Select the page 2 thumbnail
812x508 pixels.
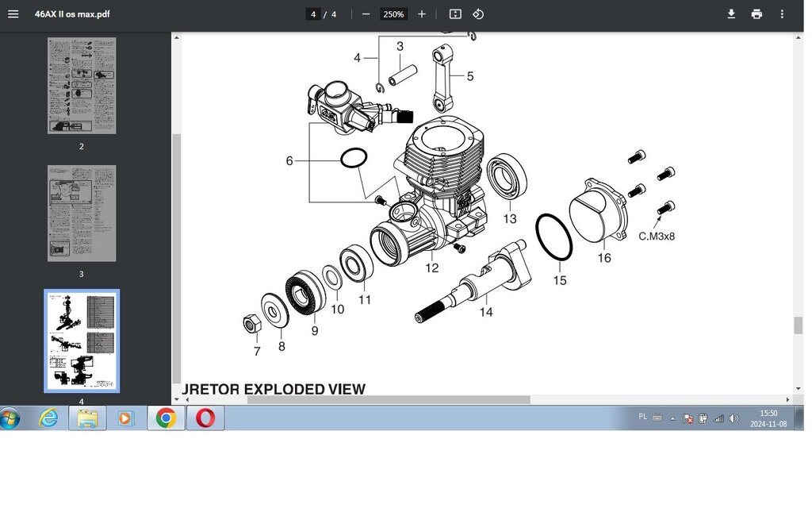point(82,86)
